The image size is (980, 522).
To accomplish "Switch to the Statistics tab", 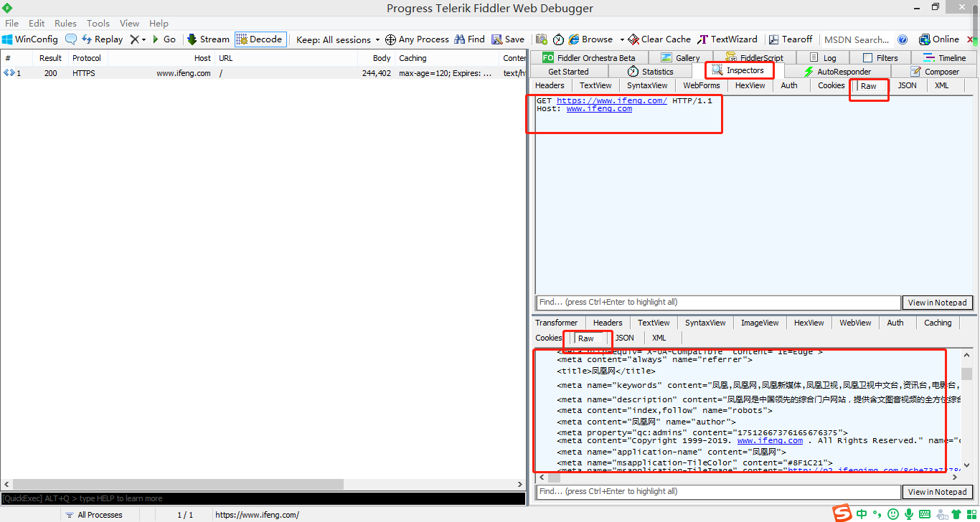I will click(650, 71).
